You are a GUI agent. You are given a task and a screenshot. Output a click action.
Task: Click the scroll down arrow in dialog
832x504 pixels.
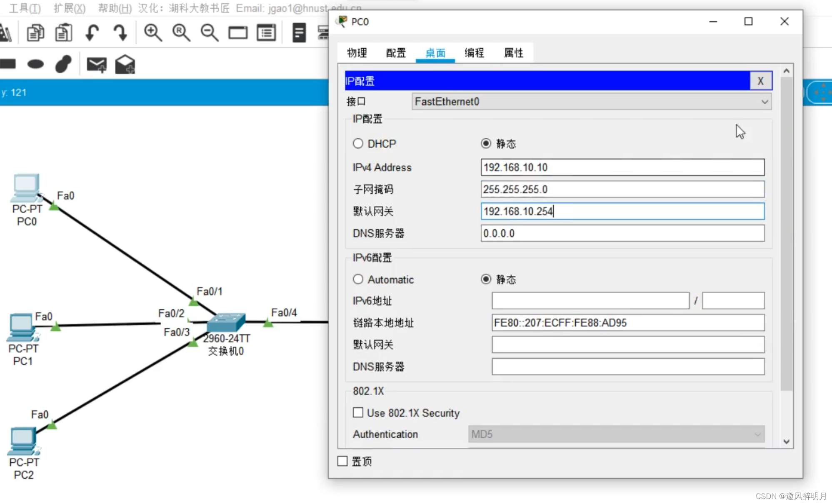coord(786,442)
